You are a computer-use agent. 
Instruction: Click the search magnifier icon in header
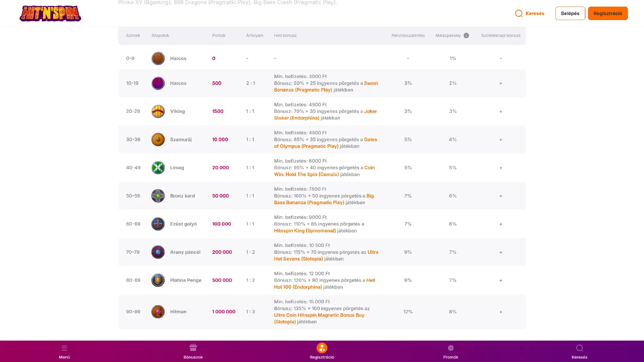[x=519, y=14]
